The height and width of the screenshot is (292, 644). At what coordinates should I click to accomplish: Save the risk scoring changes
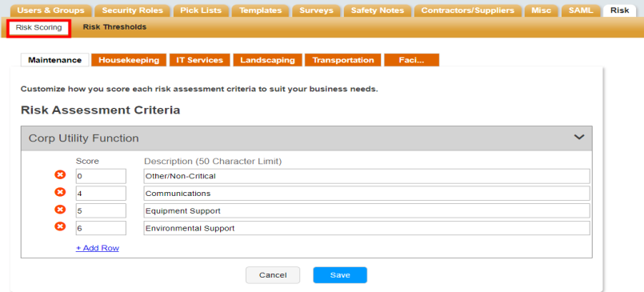(x=340, y=275)
